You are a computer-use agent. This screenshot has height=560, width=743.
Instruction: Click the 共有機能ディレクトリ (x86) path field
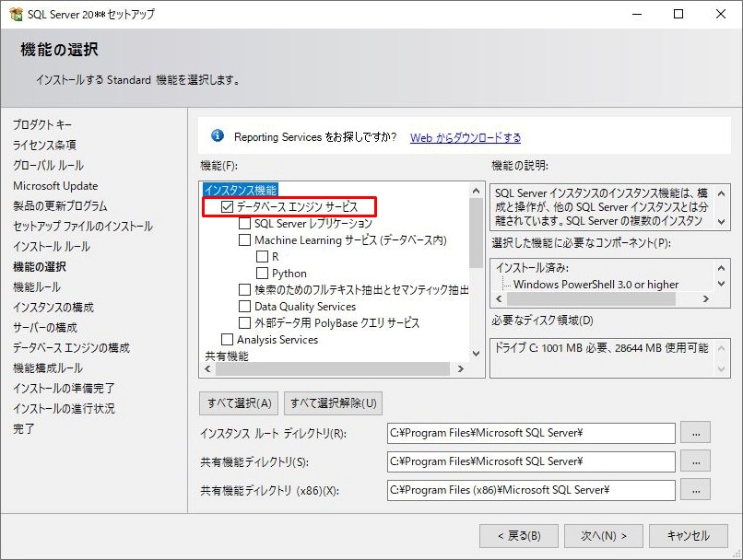pos(531,490)
